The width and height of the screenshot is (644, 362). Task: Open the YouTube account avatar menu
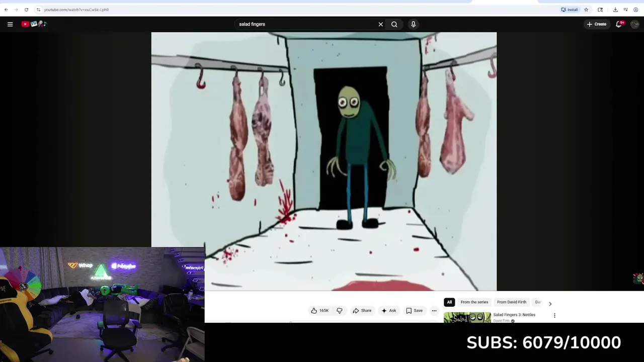tap(635, 24)
